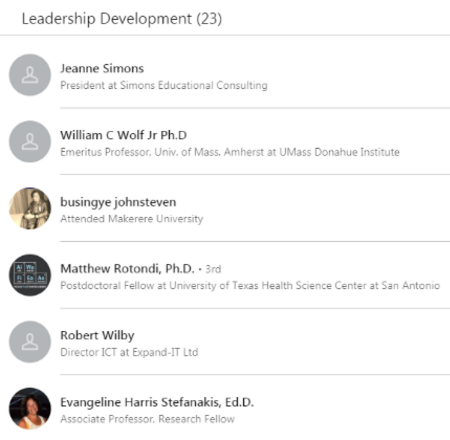This screenshot has height=440, width=450.
Task: Click Attended Makerere University subtitle
Action: pos(132,219)
